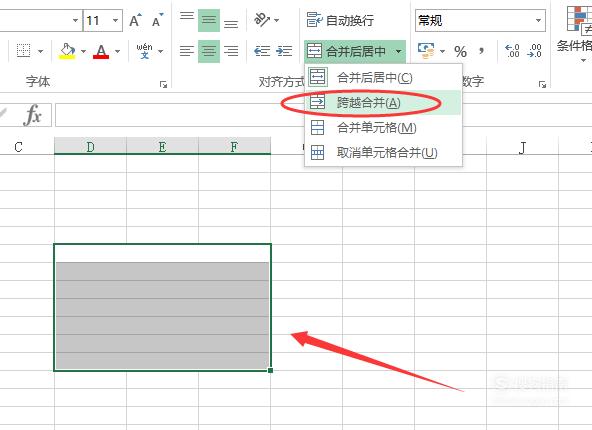This screenshot has width=592, height=430.
Task: Expand the text orientation dropdown arrow
Action: coord(276,20)
